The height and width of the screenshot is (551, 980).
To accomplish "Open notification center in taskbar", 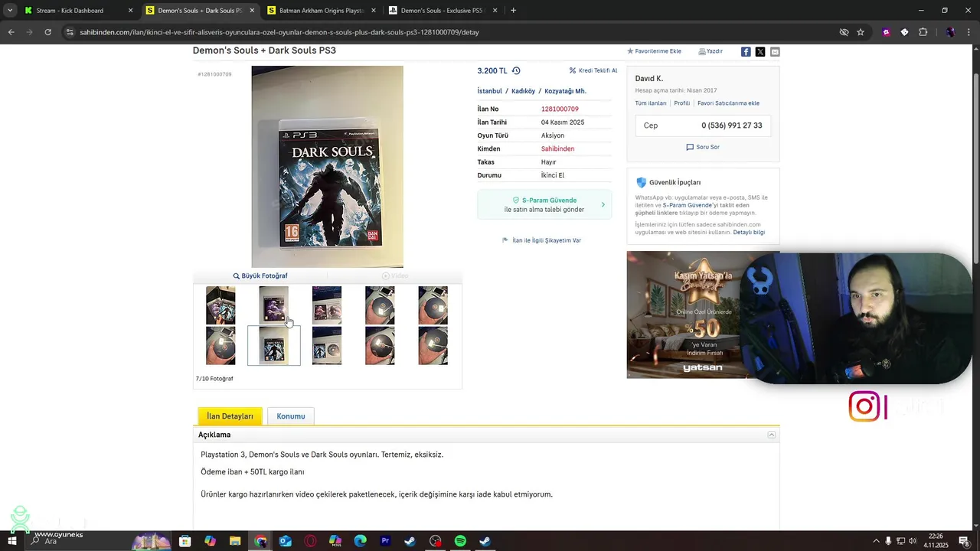I will tap(964, 541).
